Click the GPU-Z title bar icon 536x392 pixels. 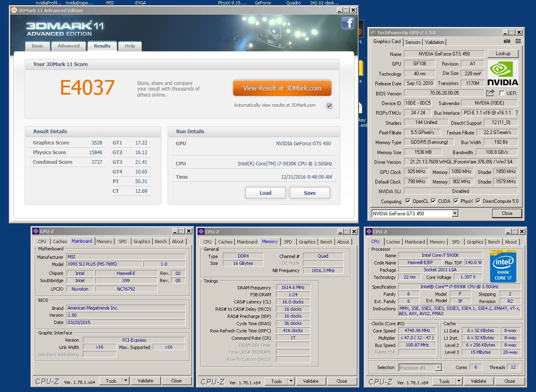click(x=373, y=32)
